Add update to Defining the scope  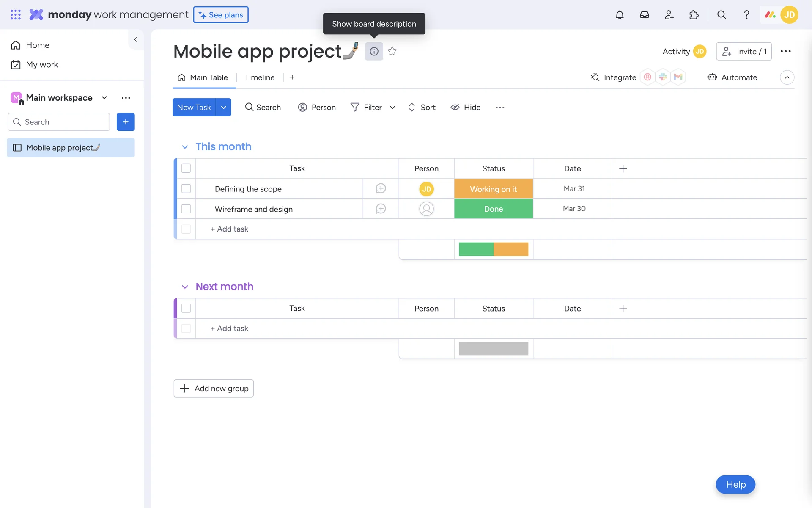pos(380,188)
